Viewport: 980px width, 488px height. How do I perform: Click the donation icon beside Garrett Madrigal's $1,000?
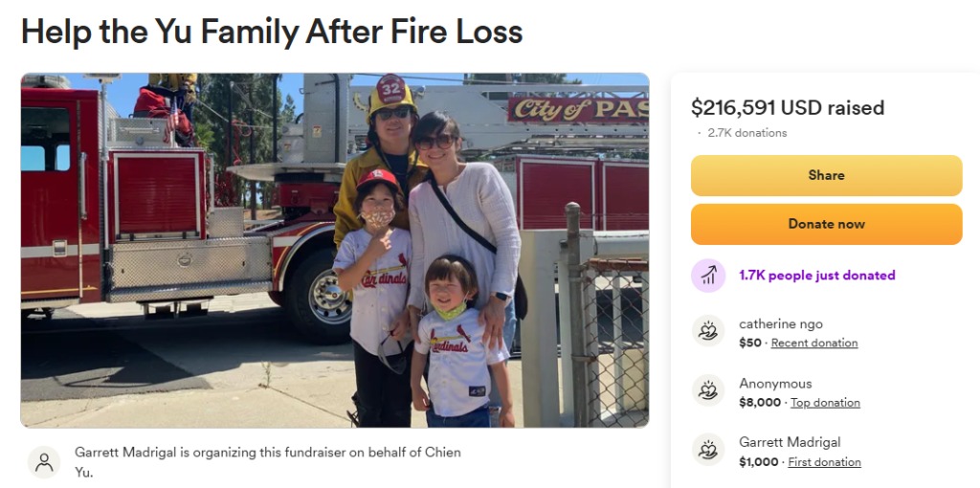[709, 451]
